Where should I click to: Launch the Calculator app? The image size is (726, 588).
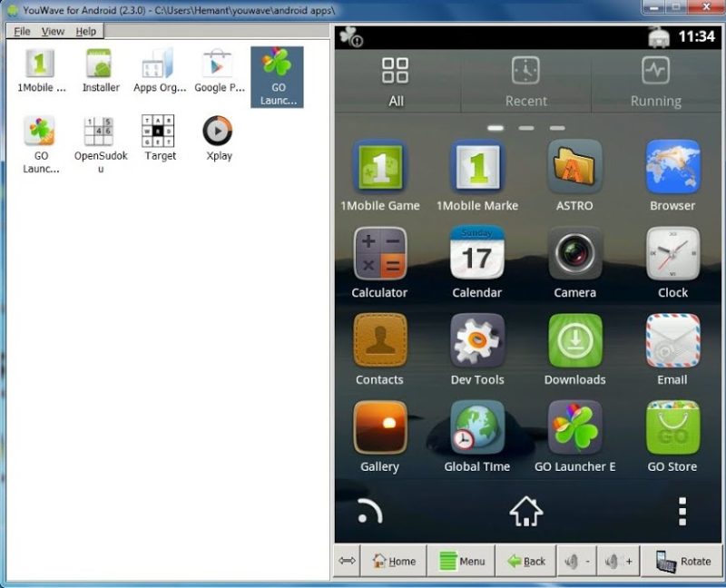379,254
